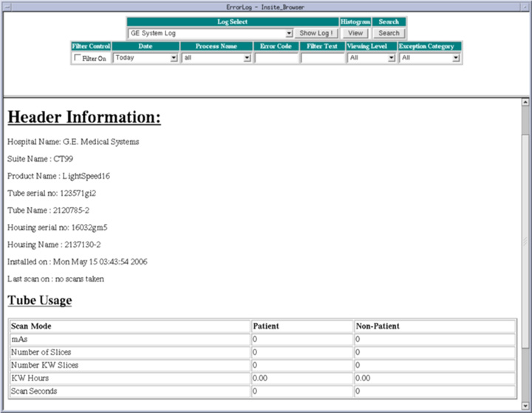Click the Header Information heading
The height and width of the screenshot is (413, 532).
(84, 118)
